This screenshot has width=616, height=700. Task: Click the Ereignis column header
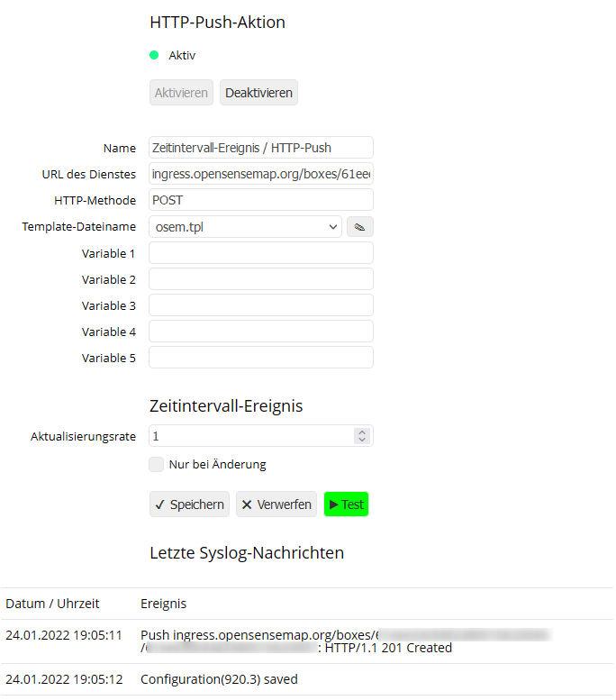pos(163,604)
